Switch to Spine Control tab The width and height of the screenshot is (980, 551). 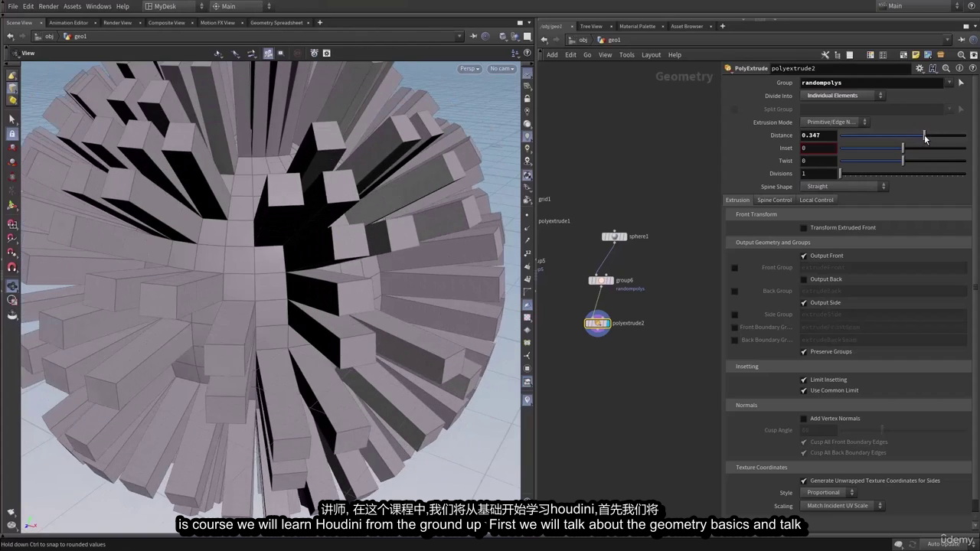[774, 201]
